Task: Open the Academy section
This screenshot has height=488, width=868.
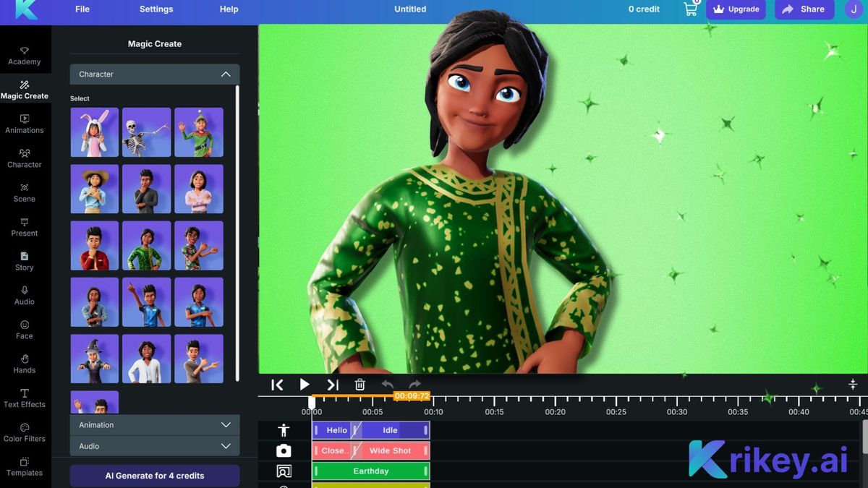Action: click(x=25, y=56)
